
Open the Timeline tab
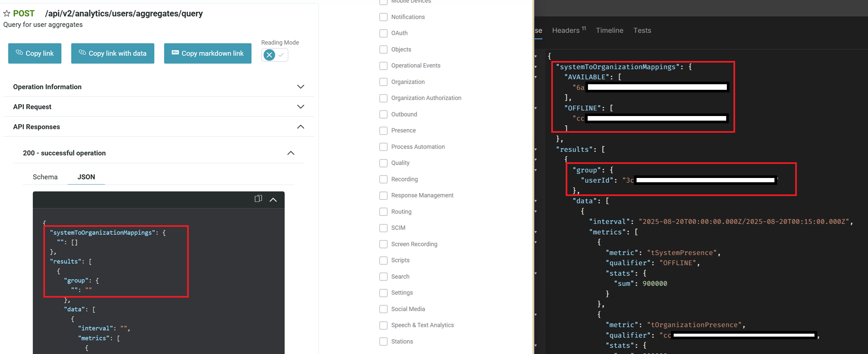[609, 30]
